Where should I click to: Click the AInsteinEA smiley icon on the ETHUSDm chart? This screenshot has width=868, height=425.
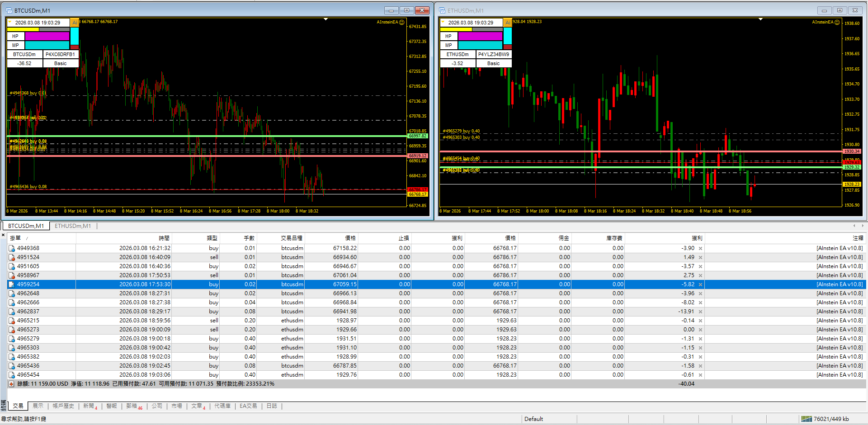point(837,22)
